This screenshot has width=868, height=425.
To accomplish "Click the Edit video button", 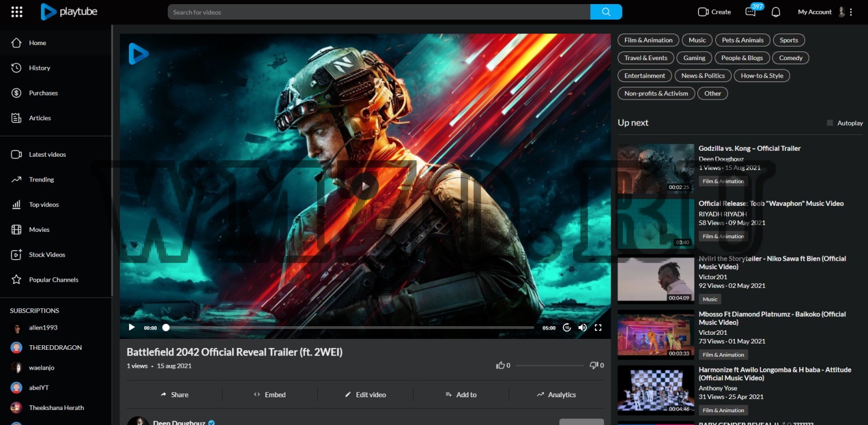I will coord(365,395).
